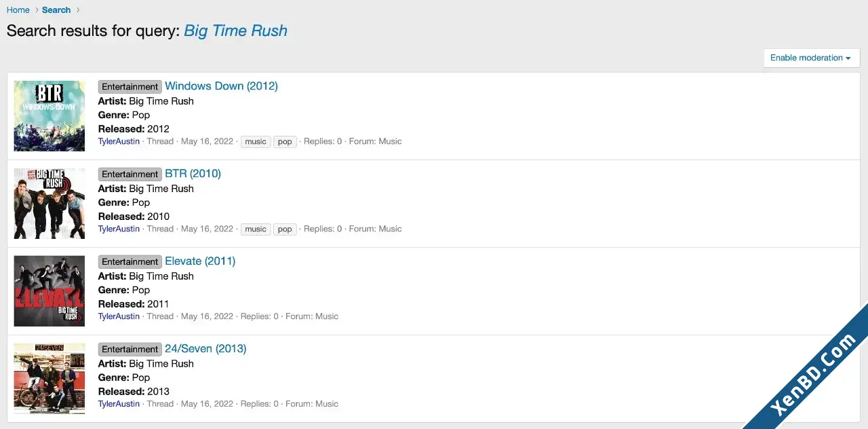The height and width of the screenshot is (429, 868).
Task: Select the pop tag under BTR (2010)
Action: pos(285,229)
